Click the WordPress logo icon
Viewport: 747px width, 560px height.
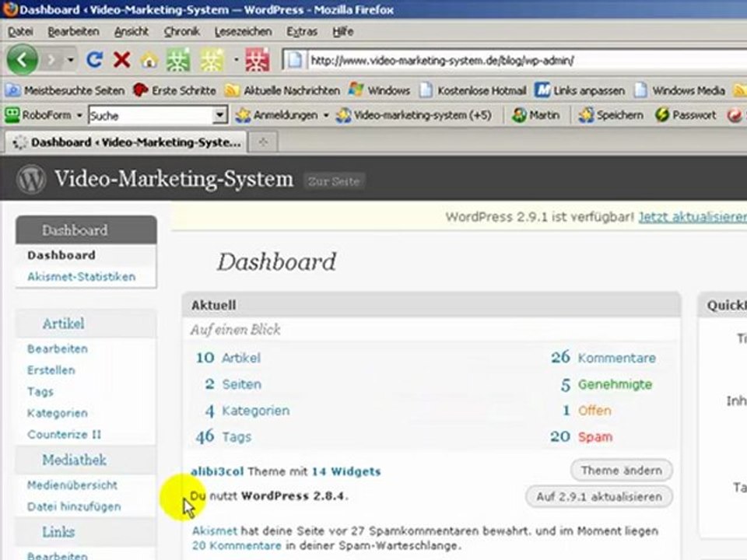point(31,180)
